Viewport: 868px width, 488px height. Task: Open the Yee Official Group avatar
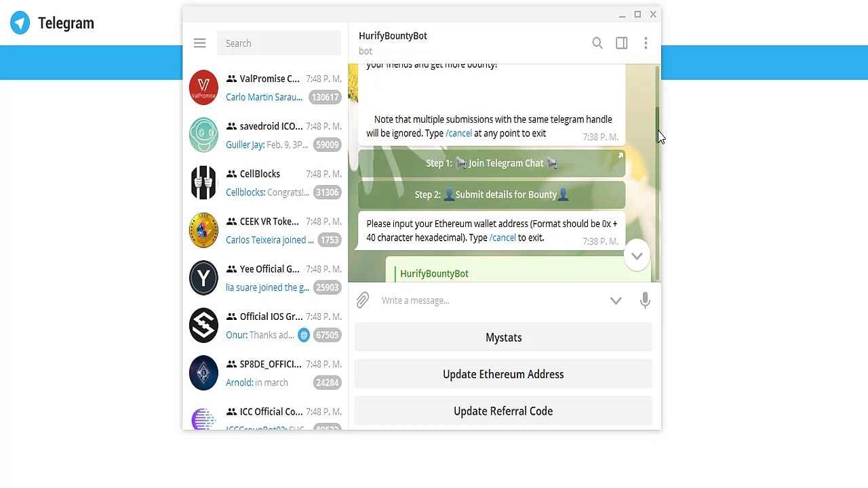coord(203,278)
